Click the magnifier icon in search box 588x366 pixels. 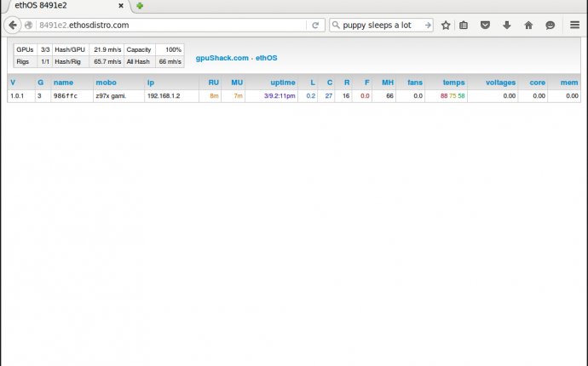(336, 25)
